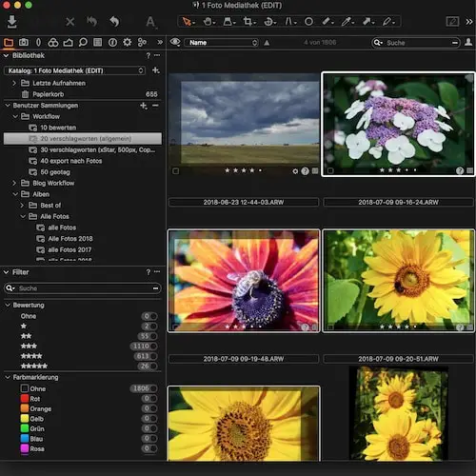Expand Letzte Aufnahmen folder
476x476 pixels.
(x=14, y=83)
